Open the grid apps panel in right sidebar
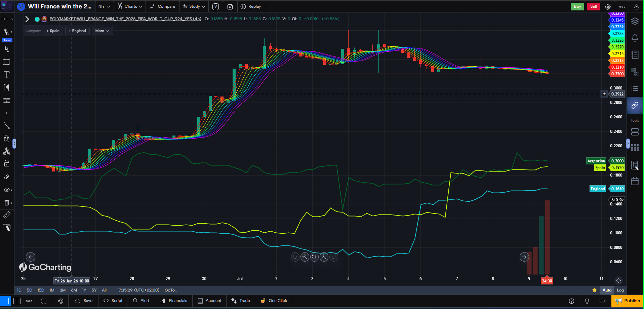The height and width of the screenshot is (309, 644). pyautogui.click(x=635, y=148)
